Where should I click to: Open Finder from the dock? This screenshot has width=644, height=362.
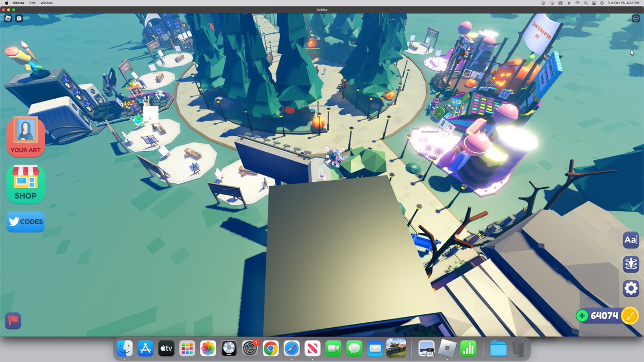pyautogui.click(x=125, y=349)
